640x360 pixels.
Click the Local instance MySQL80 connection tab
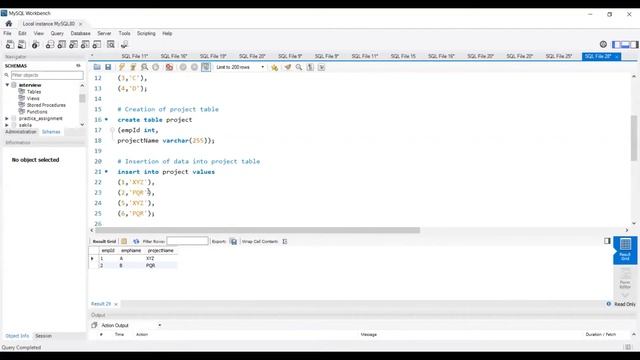tap(49, 24)
